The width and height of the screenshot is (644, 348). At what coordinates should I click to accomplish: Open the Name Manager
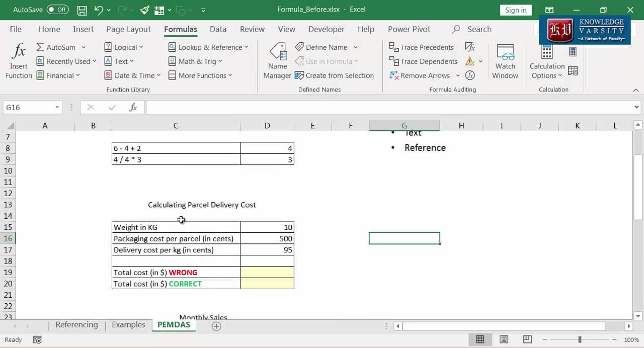coord(277,61)
